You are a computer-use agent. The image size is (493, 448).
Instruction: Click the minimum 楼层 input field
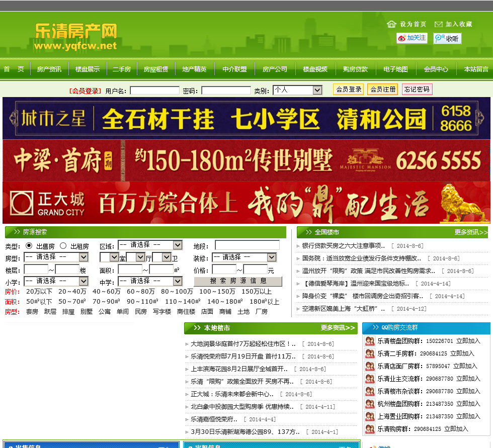pos(36,270)
